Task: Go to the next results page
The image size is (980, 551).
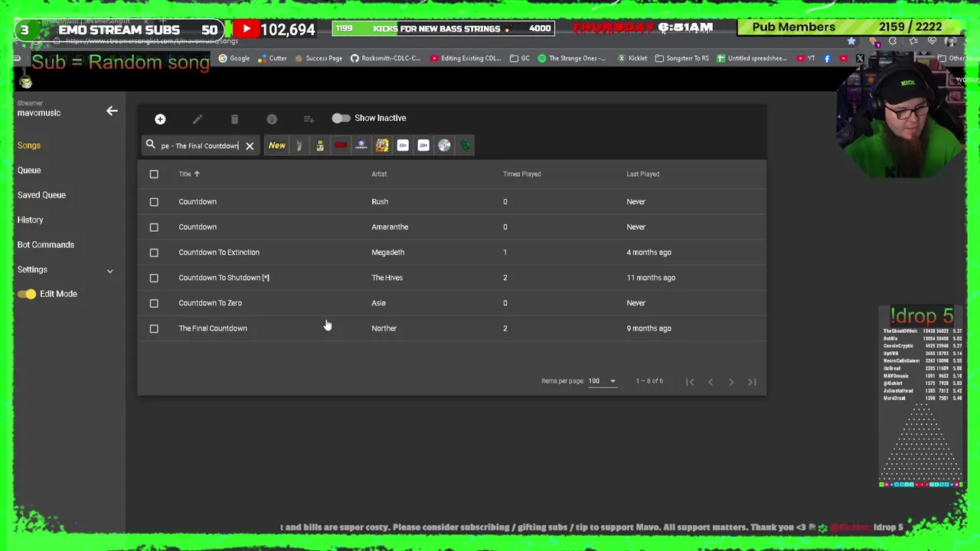Action: pyautogui.click(x=731, y=382)
